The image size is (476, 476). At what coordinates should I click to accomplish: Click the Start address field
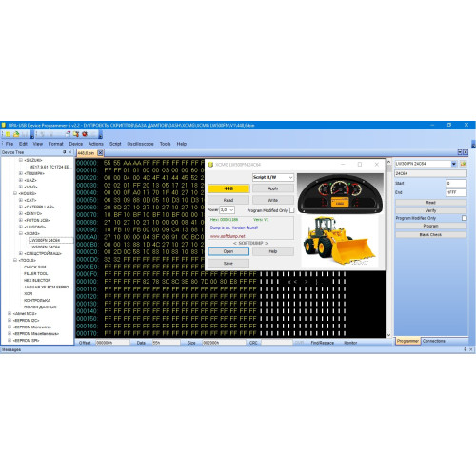456,183
